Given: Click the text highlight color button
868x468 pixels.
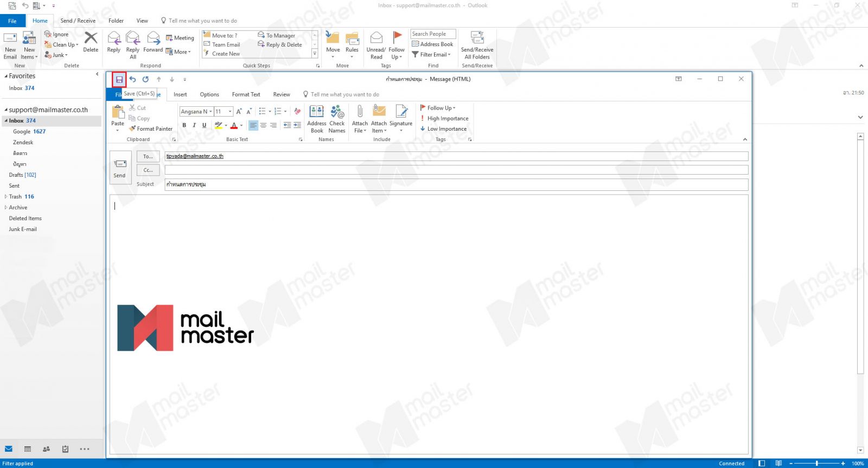Looking at the screenshot, I should pos(218,125).
